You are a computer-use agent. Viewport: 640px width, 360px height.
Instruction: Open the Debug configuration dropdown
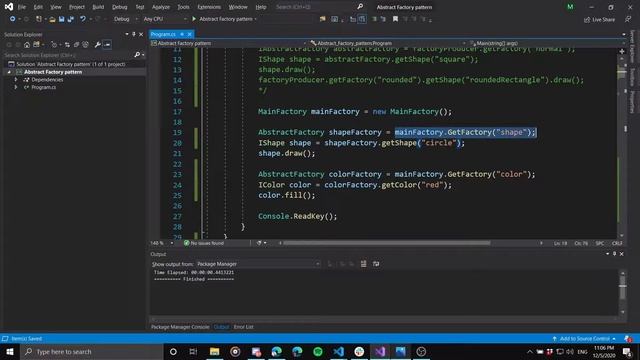tap(126, 19)
